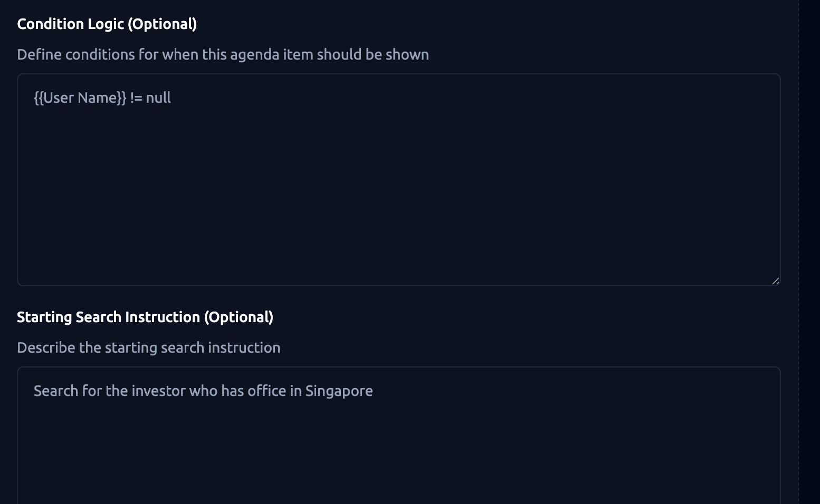Place cursor on "null" in condition logic
This screenshot has height=504, width=820.
click(158, 98)
